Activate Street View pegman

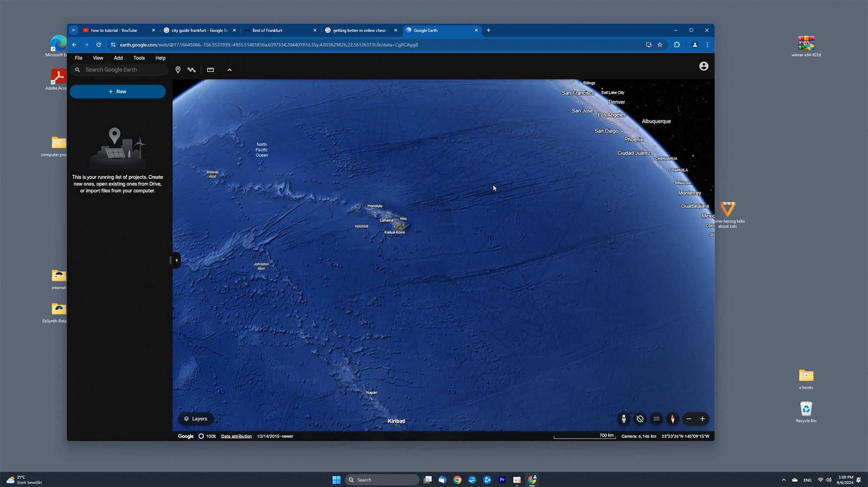(624, 419)
